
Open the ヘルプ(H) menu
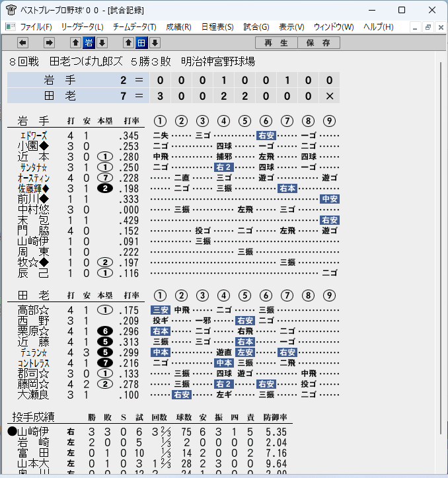[378, 27]
